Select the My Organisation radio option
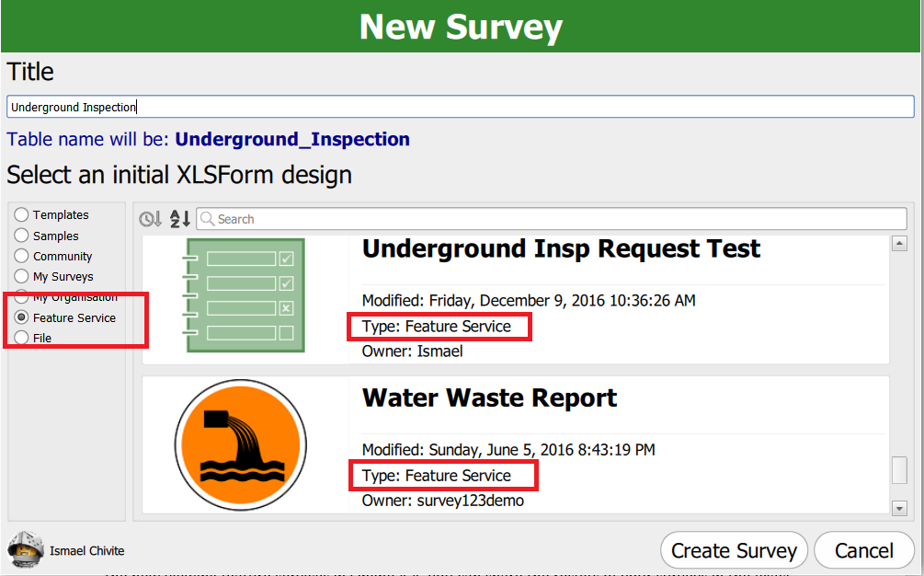Image resolution: width=924 pixels, height=576 pixels. coord(22,296)
